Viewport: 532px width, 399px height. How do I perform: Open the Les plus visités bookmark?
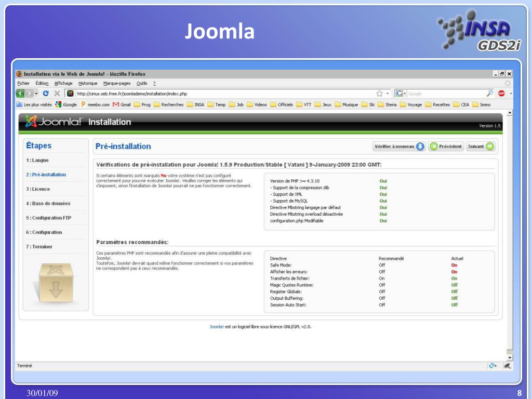(34, 104)
